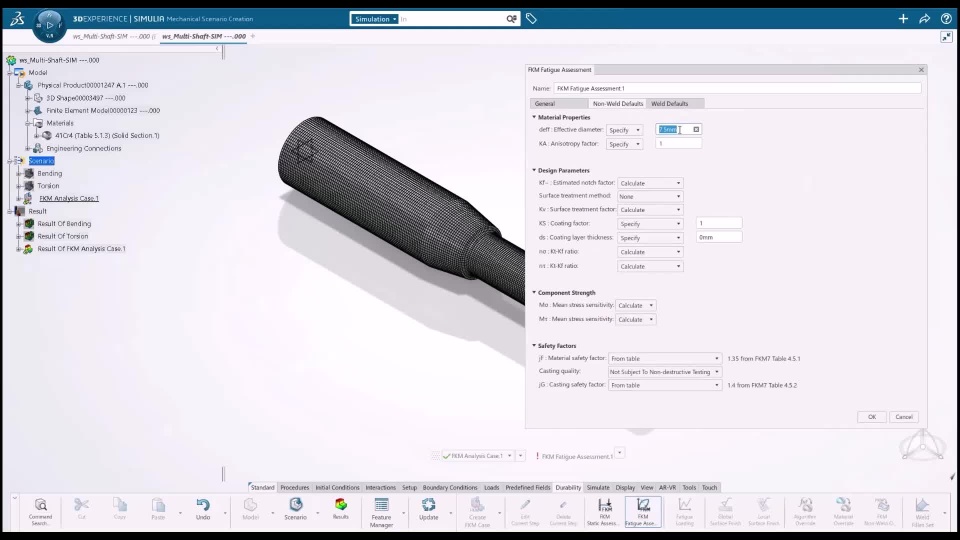This screenshot has height=540, width=960.
Task: Click the FKM Analysis Case.1 step selector
Action: [x=478, y=456]
